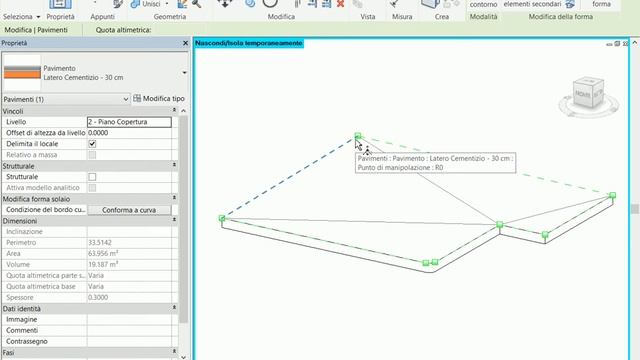The image size is (640, 360).
Task: Click the Quota altimetrica options bar label
Action: [123, 30]
